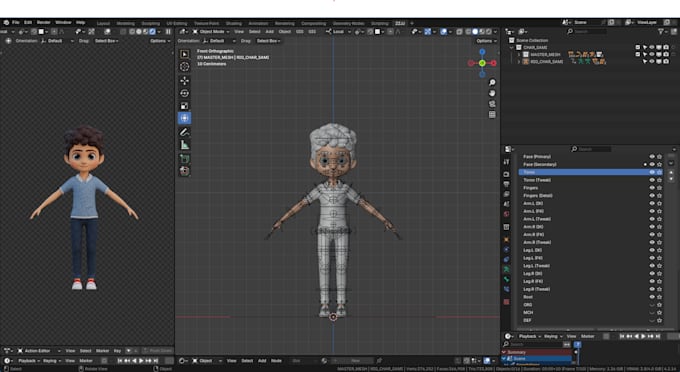Click Push Down button in Action Editor
The height and width of the screenshot is (372, 680).
click(157, 351)
